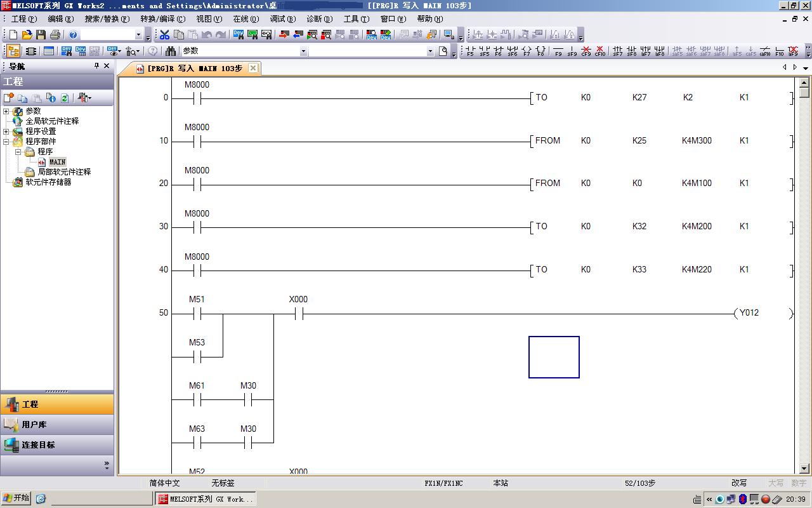This screenshot has height=508, width=812.
Task: Click the binoculars find icon
Action: pos(171,51)
